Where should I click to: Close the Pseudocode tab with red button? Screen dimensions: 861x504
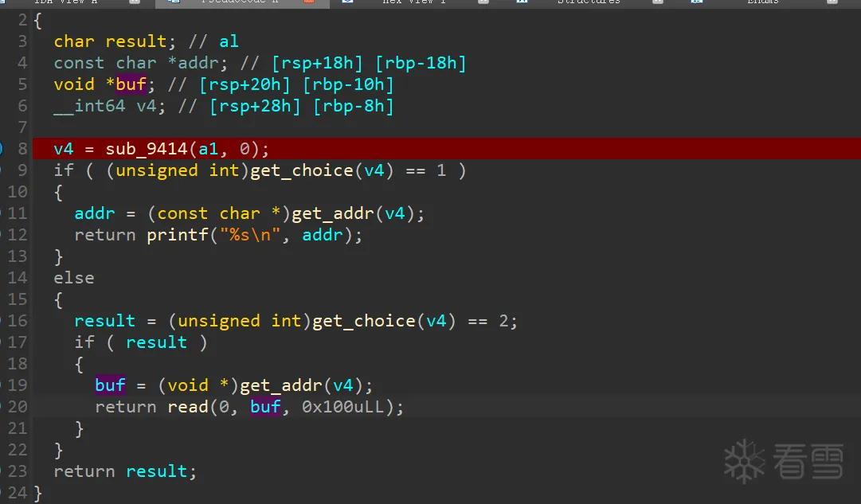click(308, 2)
